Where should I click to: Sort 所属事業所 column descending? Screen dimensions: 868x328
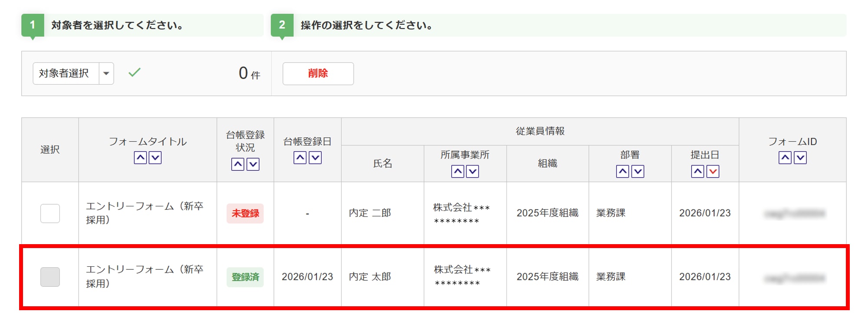pyautogui.click(x=473, y=172)
